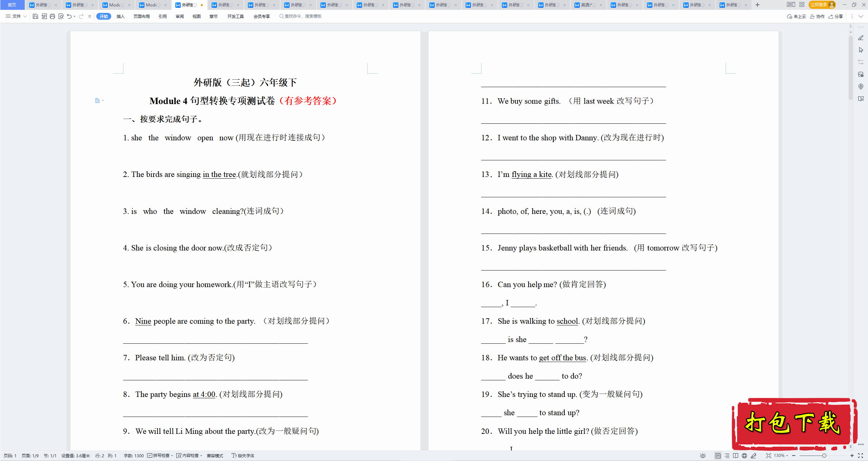The height and width of the screenshot is (461, 868).
Task: Click the vertical scrollbar thumb
Action: (850, 68)
